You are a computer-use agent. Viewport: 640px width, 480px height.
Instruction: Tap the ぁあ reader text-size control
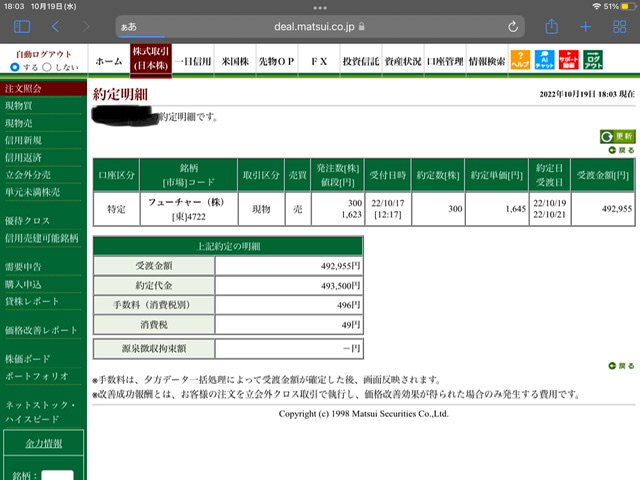click(x=129, y=27)
